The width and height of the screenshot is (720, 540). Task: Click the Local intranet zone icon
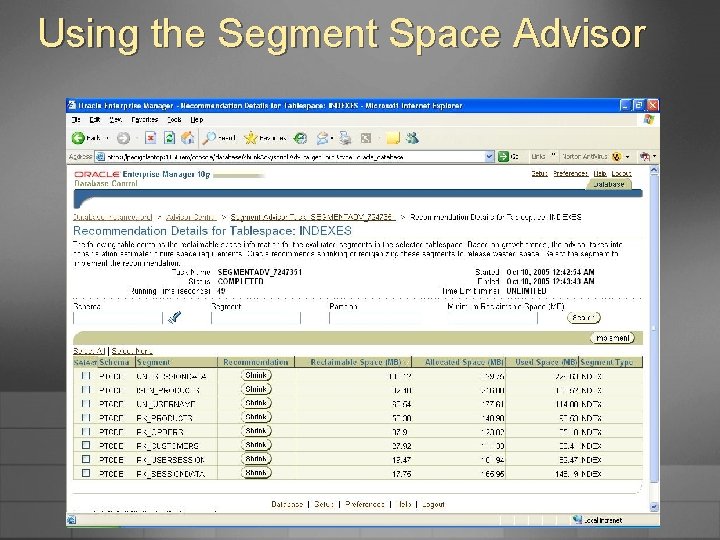tap(577, 520)
